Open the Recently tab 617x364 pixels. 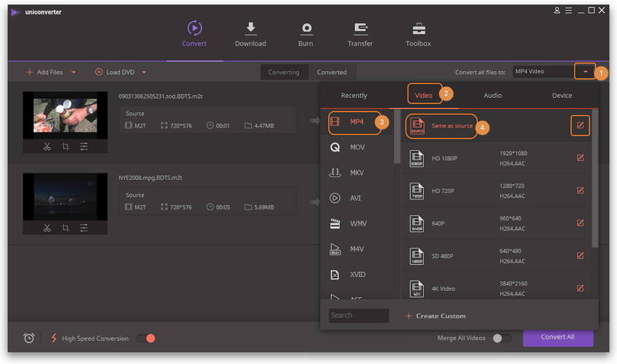click(x=354, y=96)
